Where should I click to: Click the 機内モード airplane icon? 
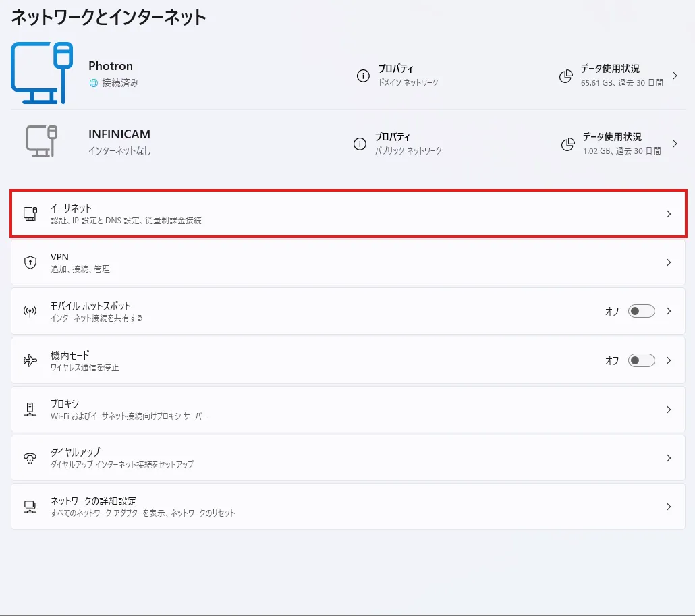tap(30, 360)
